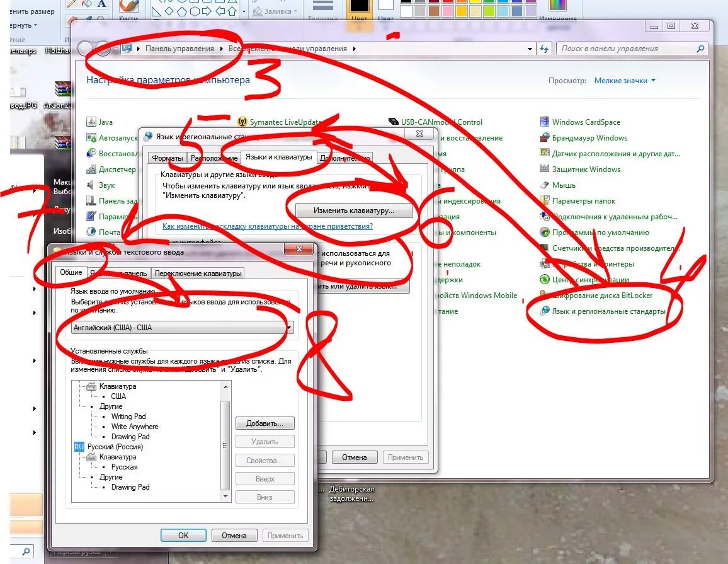Open Шифрование диска BitLocker item
Screen dimensions: 728x564
click(596, 296)
